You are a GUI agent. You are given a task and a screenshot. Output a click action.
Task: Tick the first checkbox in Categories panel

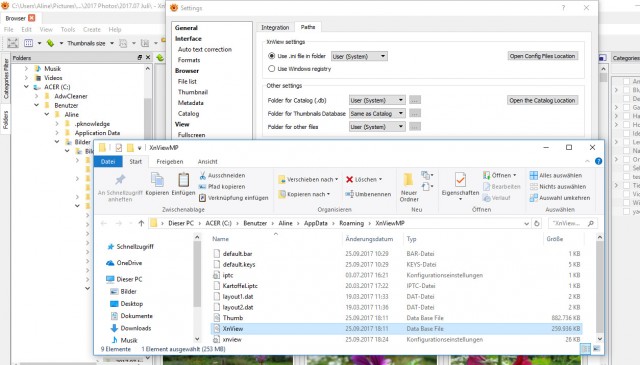[626, 81]
